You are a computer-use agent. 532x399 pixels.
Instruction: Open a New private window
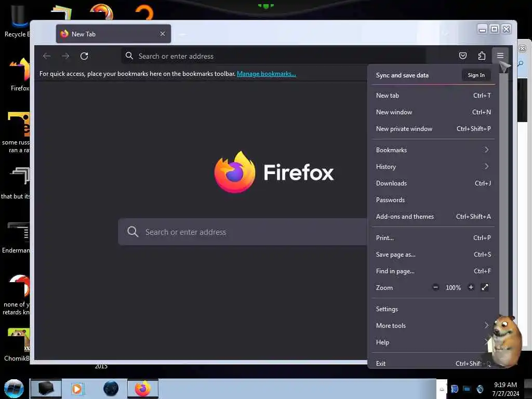pyautogui.click(x=433, y=129)
